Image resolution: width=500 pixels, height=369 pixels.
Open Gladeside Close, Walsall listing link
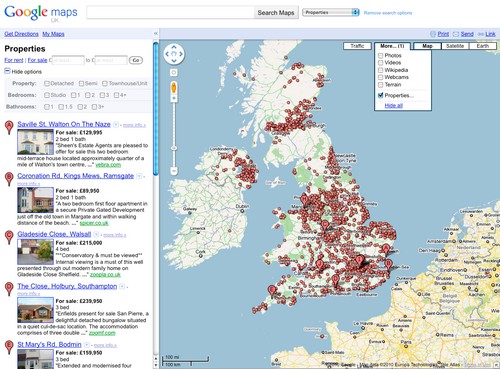54,234
